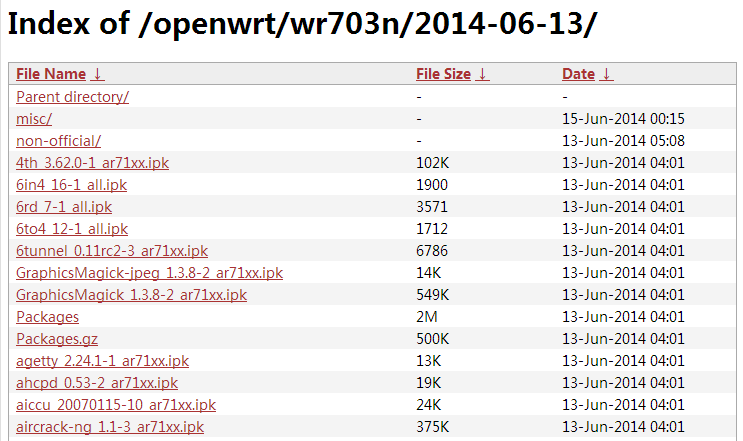Open the non-official/ folder

58,141
